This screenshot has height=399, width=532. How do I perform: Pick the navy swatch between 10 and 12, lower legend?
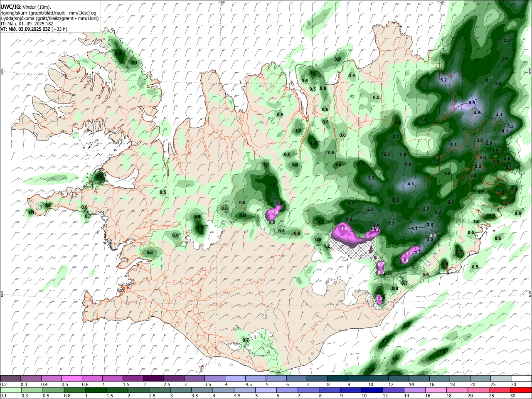click(371, 390)
